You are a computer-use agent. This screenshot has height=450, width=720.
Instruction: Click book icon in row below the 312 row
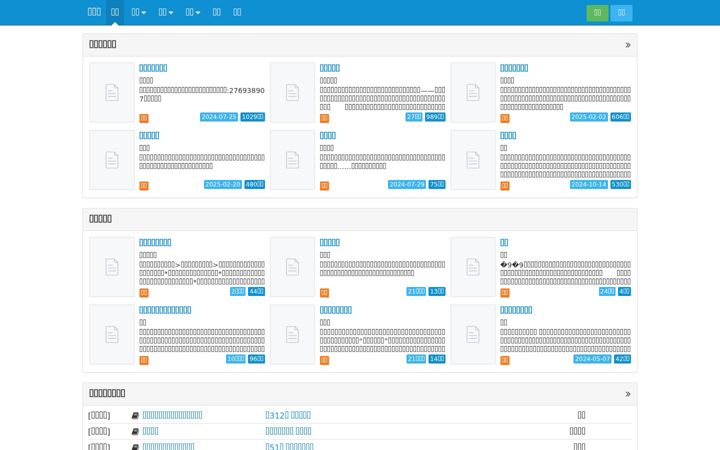(135, 432)
